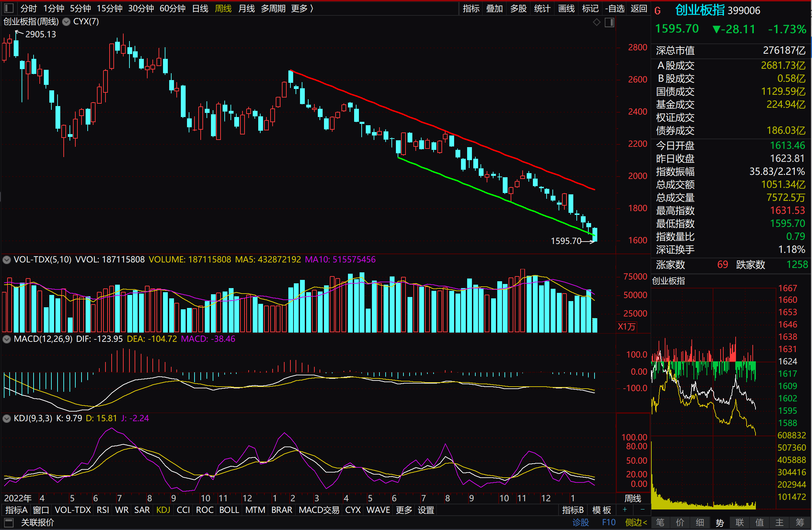
Task: Toggle the side panel split icon above chart
Action: click(x=610, y=23)
